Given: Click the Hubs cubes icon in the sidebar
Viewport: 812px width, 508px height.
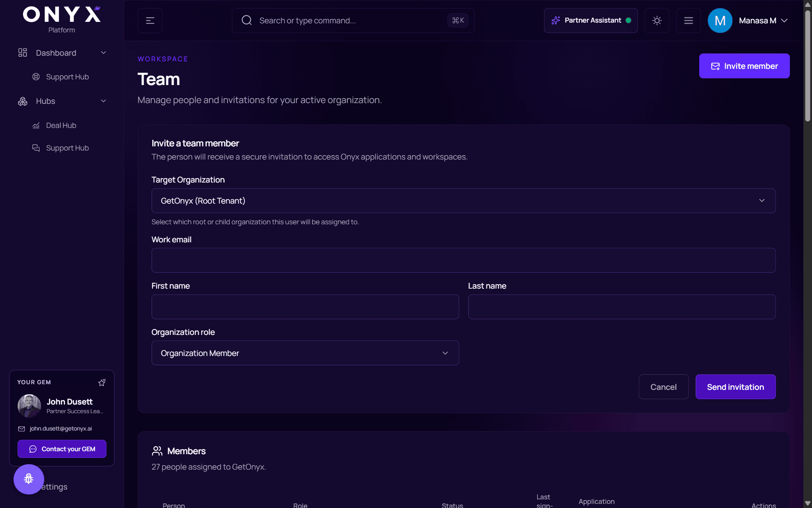Looking at the screenshot, I should pyautogui.click(x=23, y=101).
